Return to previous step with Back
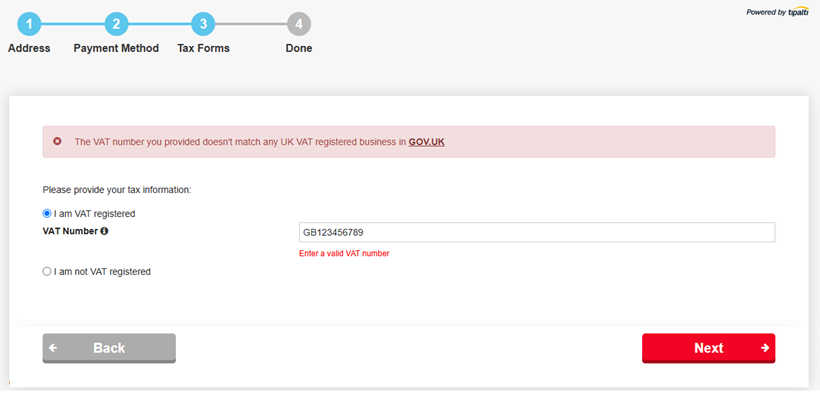 pos(109,348)
